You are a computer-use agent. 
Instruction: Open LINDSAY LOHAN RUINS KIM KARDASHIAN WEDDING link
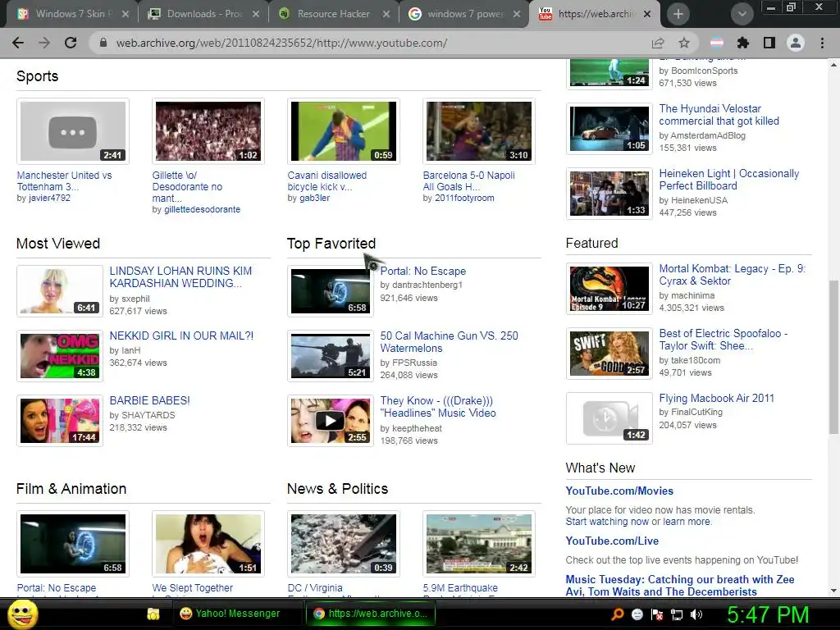point(180,277)
